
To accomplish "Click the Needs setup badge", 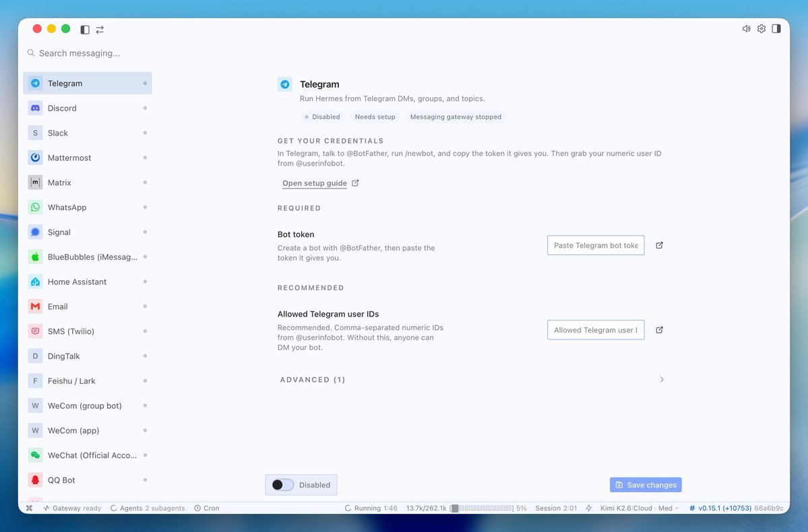I will [375, 117].
